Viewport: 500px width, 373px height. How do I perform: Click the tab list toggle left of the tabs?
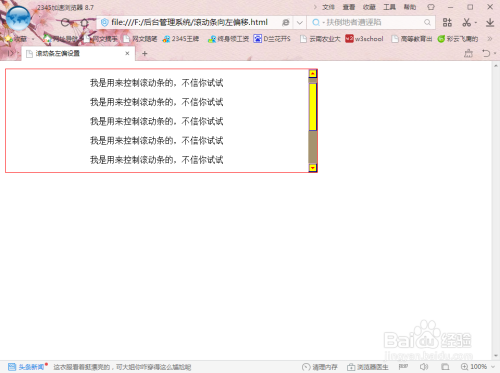(x=11, y=53)
